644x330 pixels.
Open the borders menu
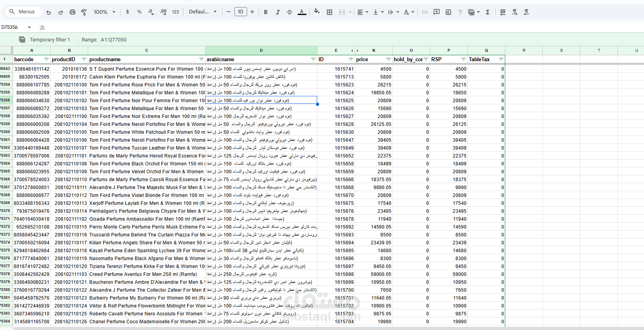pyautogui.click(x=329, y=12)
